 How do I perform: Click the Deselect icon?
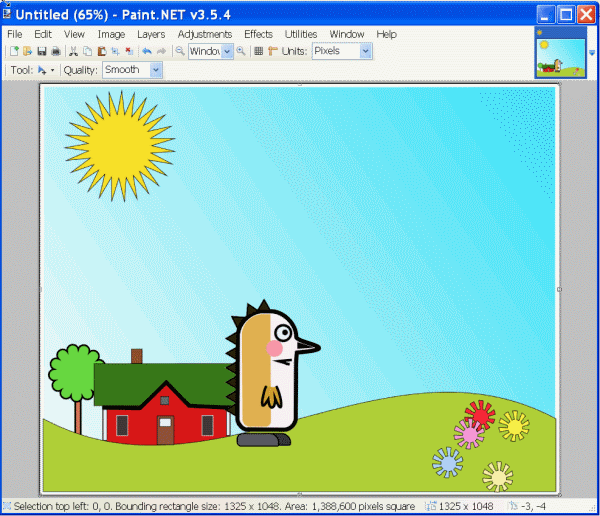[x=129, y=51]
